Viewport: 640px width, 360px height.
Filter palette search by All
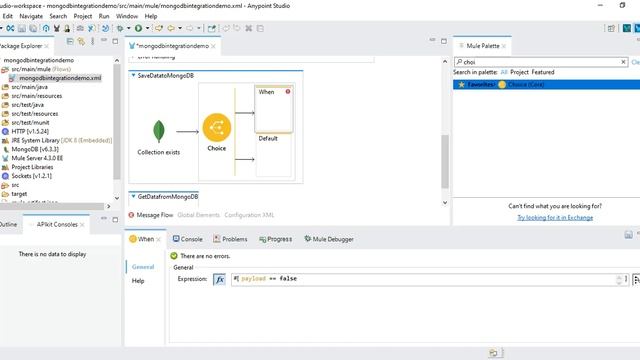(x=504, y=72)
